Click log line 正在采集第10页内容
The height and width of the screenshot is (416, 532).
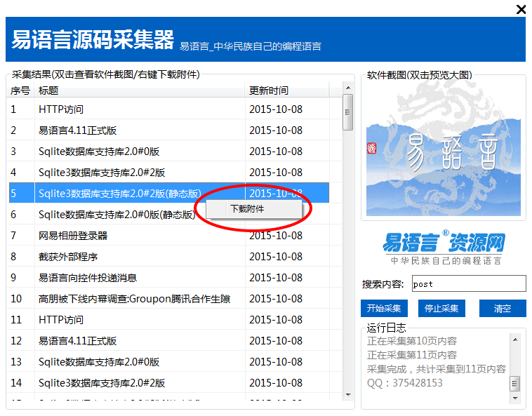(x=411, y=341)
